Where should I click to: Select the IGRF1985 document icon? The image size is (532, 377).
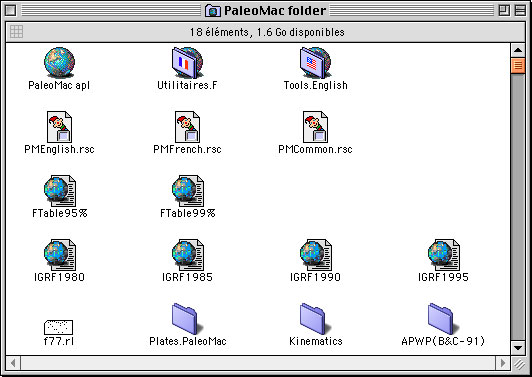[x=188, y=255]
